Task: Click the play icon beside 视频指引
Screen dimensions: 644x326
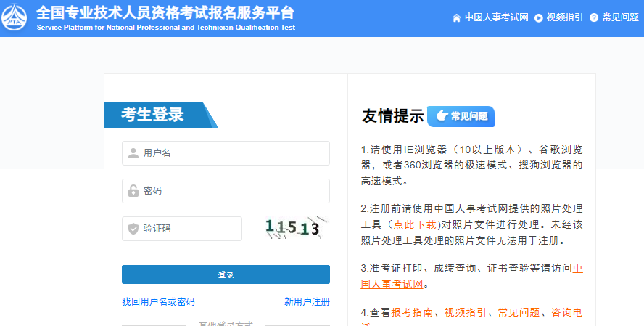Action: click(539, 17)
